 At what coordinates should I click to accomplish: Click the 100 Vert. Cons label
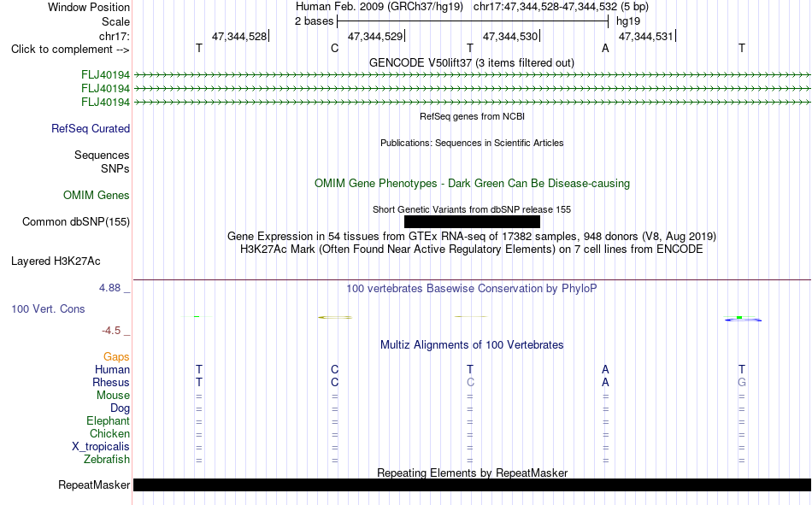(x=48, y=308)
